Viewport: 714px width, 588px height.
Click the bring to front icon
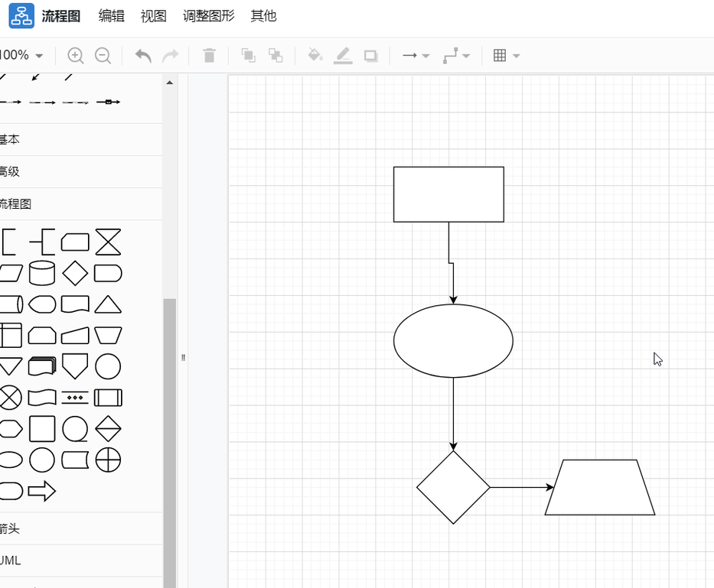[248, 56]
